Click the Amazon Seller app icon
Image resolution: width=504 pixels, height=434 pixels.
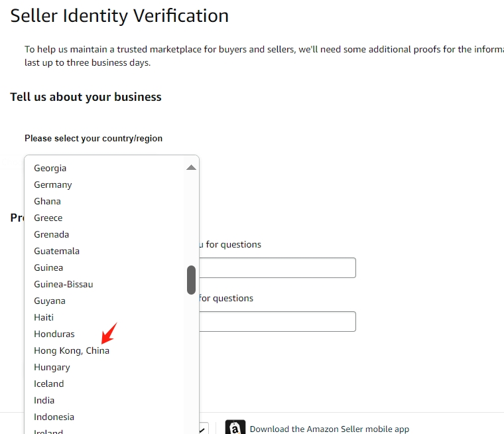click(235, 427)
